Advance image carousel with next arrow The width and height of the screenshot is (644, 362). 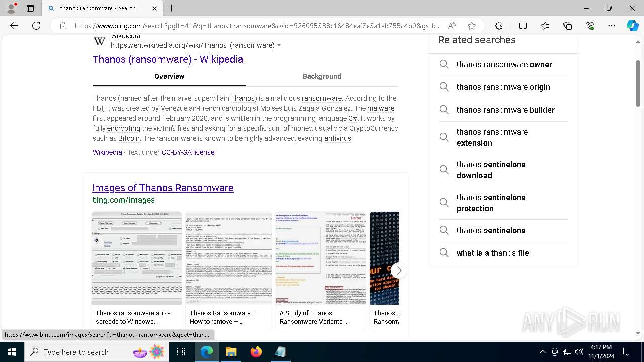pos(398,270)
